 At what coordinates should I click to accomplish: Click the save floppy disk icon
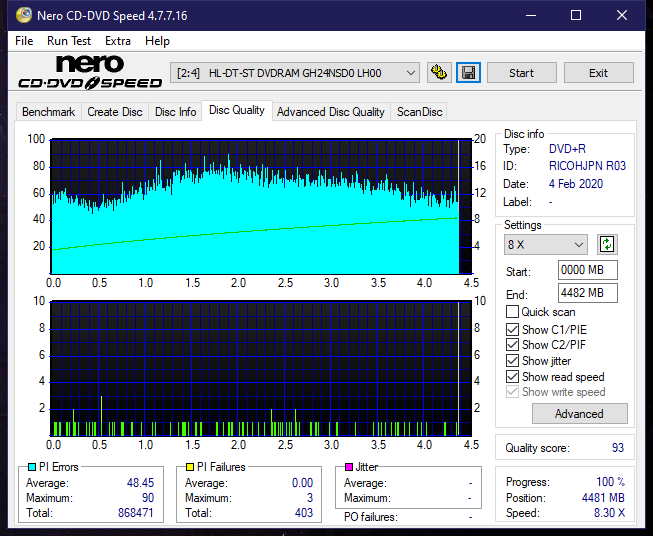coord(469,73)
